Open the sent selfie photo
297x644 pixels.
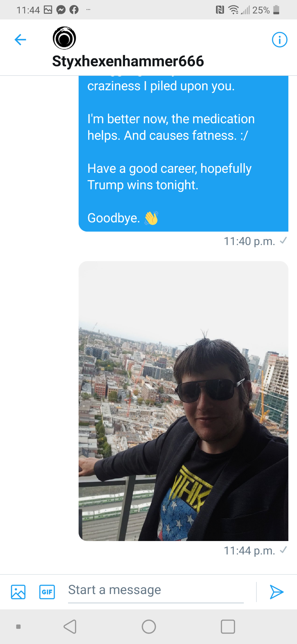pos(183,401)
